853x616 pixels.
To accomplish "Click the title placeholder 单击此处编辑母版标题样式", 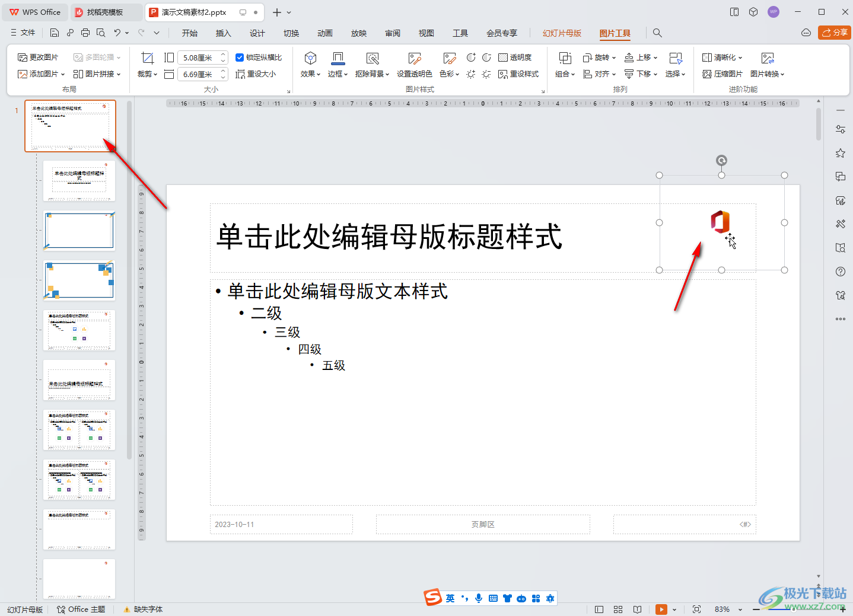I will pos(389,237).
